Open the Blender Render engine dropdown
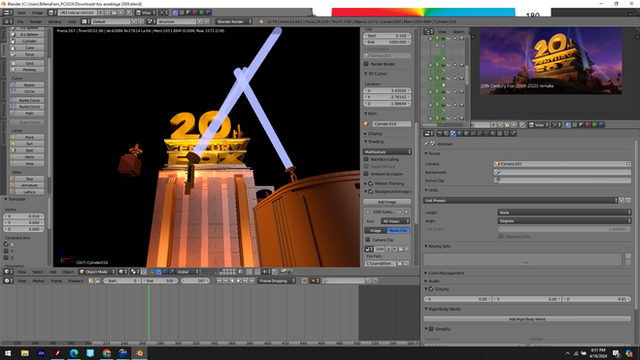The image size is (640, 360). [234, 22]
